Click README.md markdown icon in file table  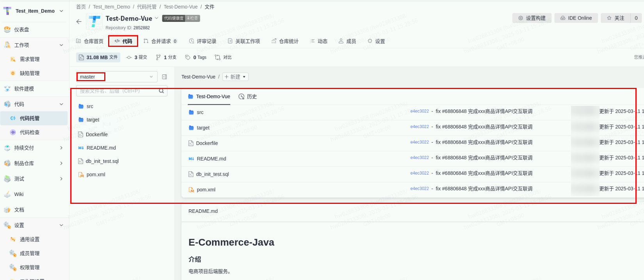tap(191, 159)
